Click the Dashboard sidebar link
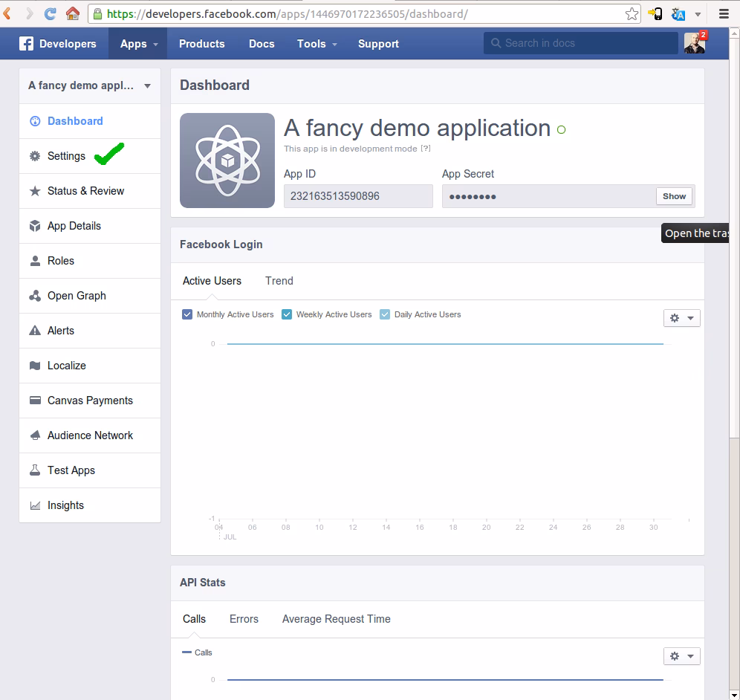 (90, 121)
